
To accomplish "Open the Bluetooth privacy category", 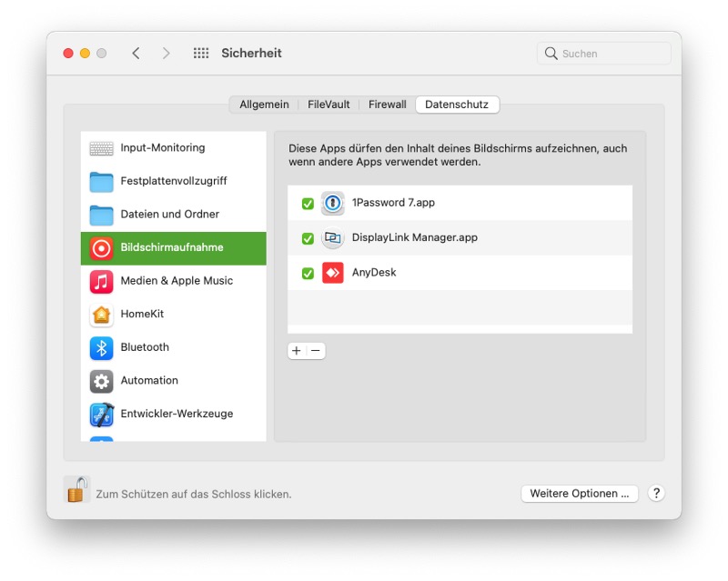I will point(145,347).
